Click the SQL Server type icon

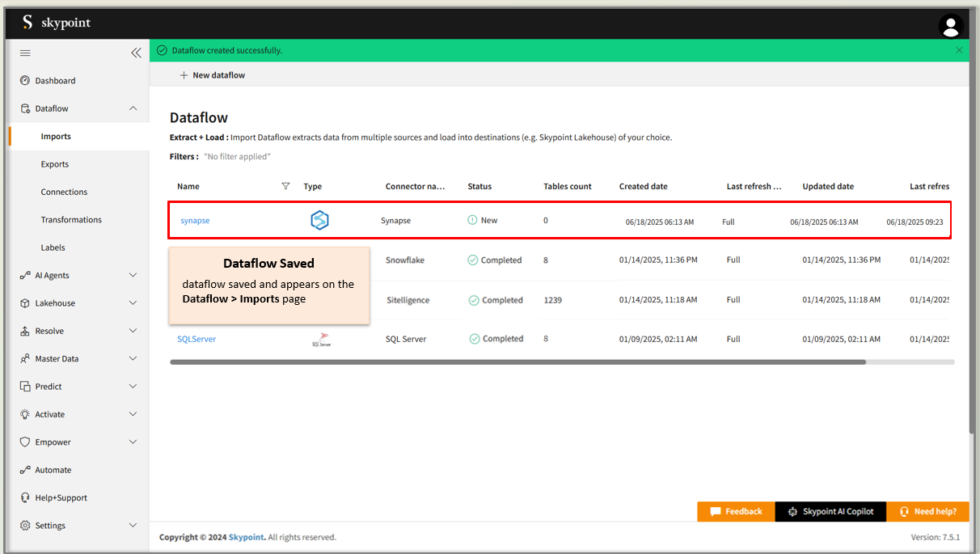point(321,340)
